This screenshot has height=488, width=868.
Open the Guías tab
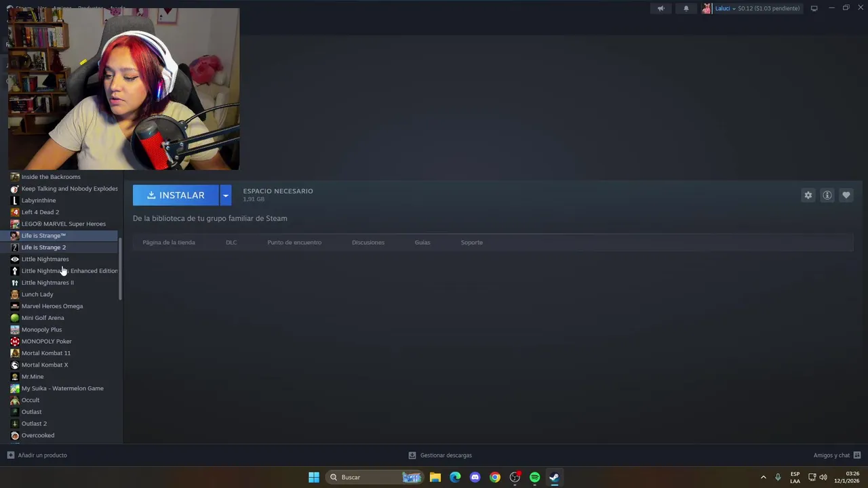click(422, 242)
